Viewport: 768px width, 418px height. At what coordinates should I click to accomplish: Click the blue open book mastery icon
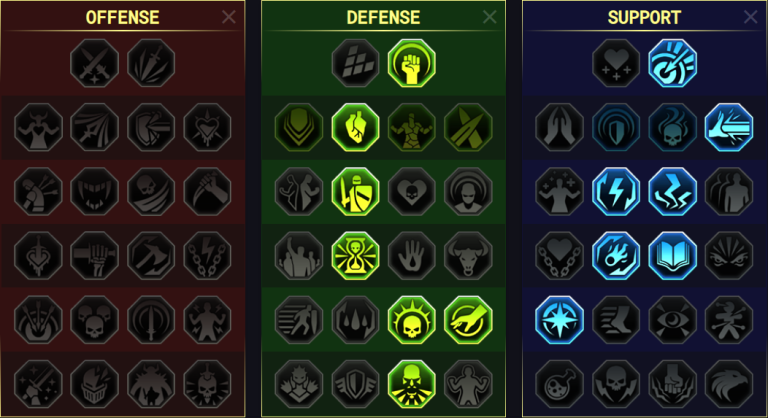pyautogui.click(x=672, y=256)
